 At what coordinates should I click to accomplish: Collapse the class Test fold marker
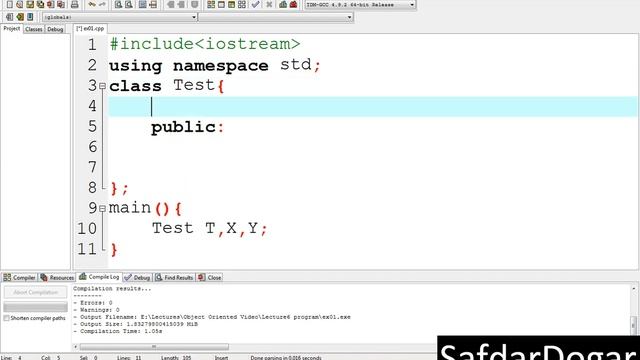[x=102, y=86]
